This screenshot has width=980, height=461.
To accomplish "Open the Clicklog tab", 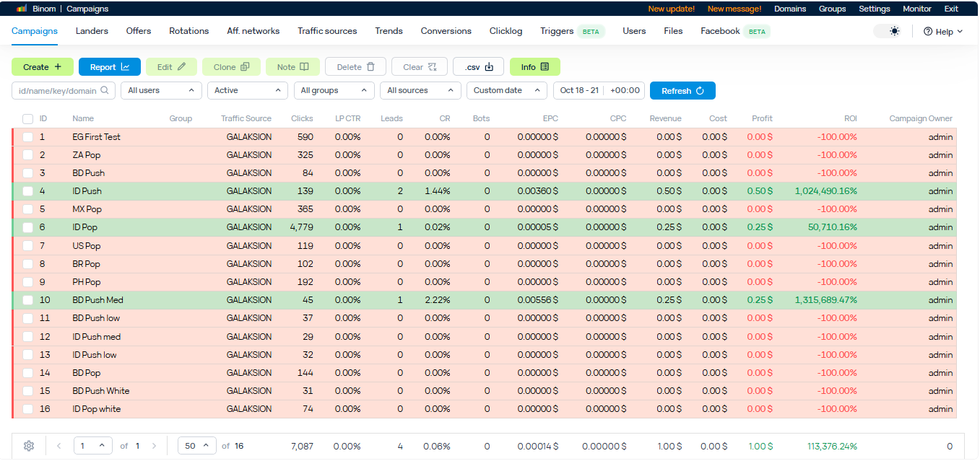I will [x=506, y=31].
